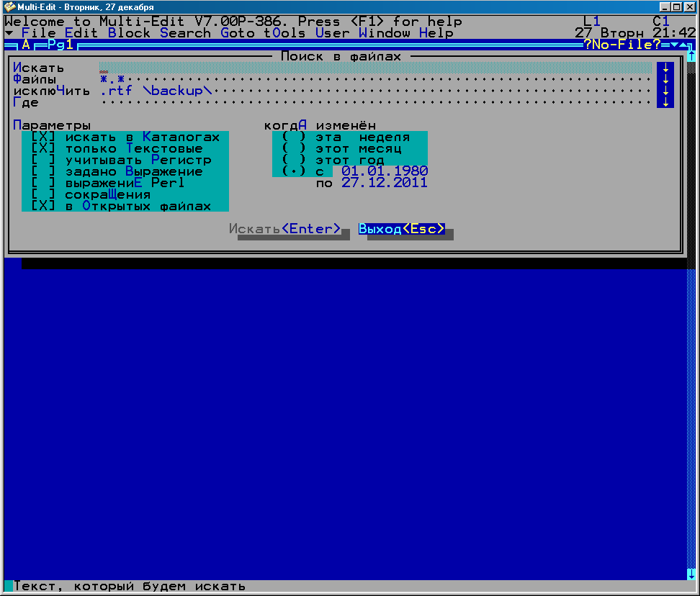Click the исклюЧить field with .rtf \backup\

click(375, 91)
